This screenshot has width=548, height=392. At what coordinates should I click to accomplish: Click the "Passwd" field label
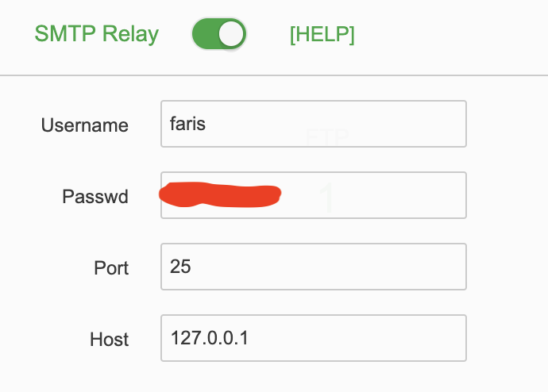[95, 196]
